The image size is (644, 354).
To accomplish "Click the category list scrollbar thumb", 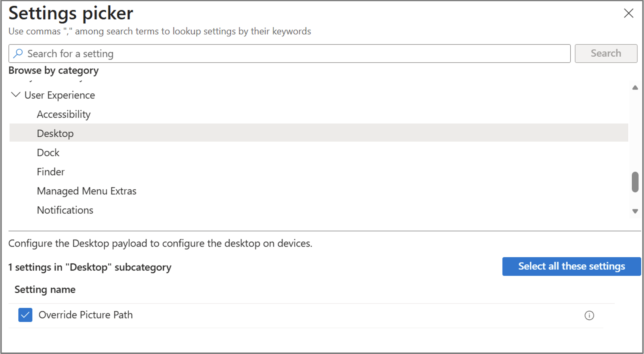I will [x=635, y=182].
